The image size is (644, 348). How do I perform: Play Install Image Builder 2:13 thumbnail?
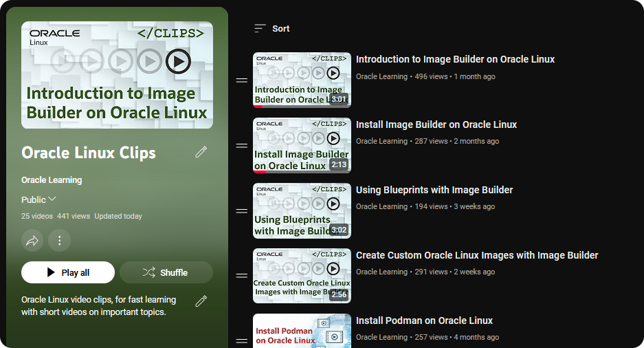coord(302,145)
